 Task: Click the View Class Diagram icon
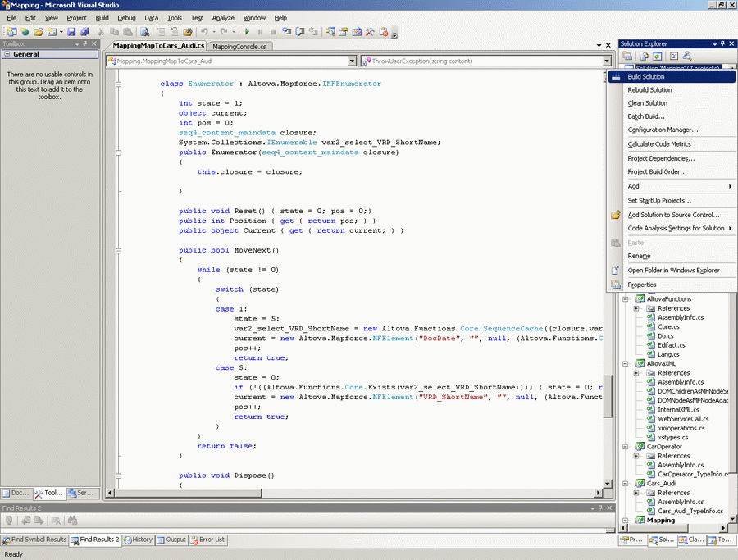[x=688, y=56]
